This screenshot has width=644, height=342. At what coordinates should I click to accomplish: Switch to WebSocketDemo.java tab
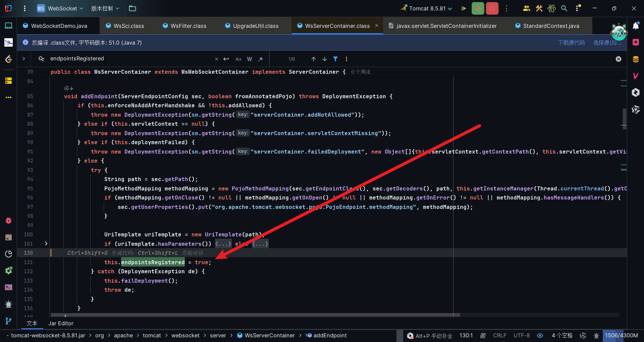click(x=55, y=26)
